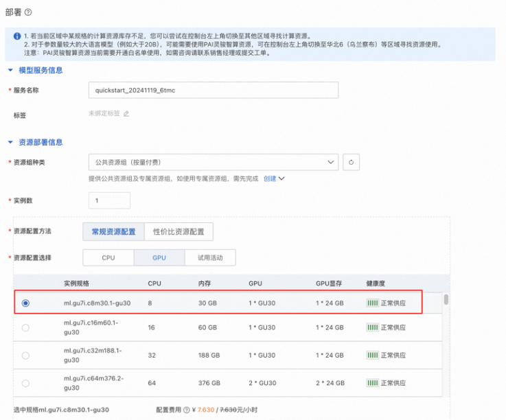Click health bar icon in ml.gu7i.c32m188.1-gu30 row

tap(372, 355)
